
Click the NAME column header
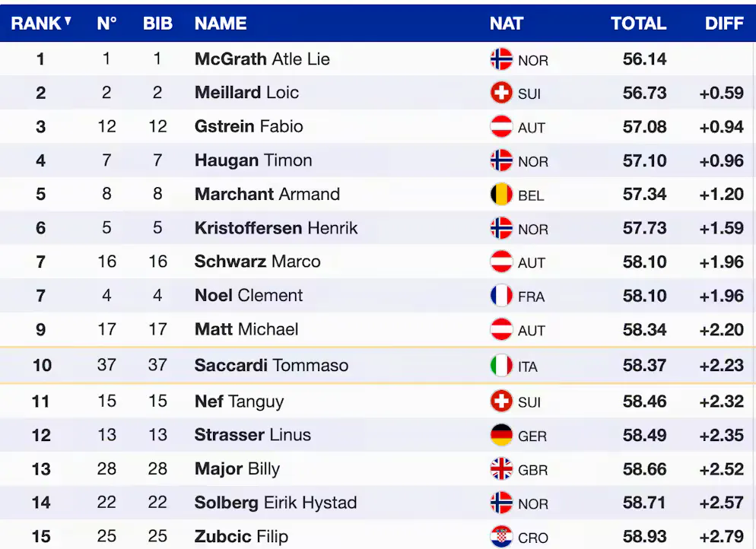(x=221, y=24)
